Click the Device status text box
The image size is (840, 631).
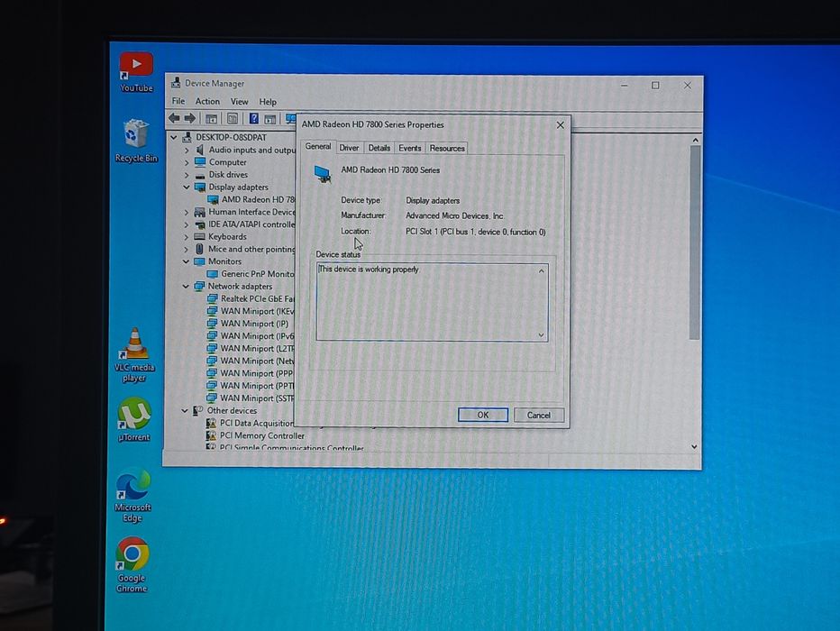tap(432, 302)
